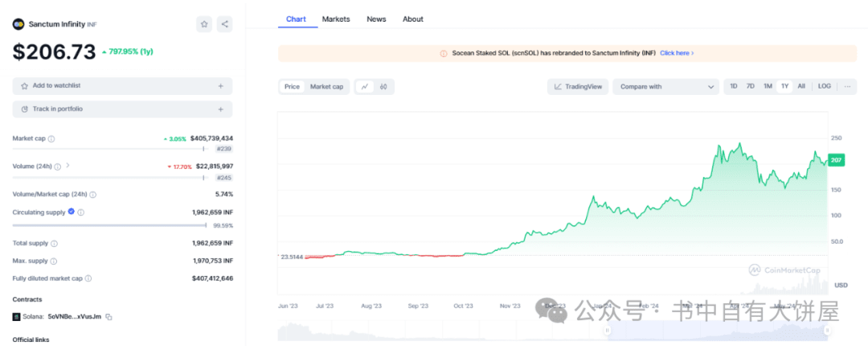Click the star favorite icon
This screenshot has height=346, width=868.
coord(204,24)
